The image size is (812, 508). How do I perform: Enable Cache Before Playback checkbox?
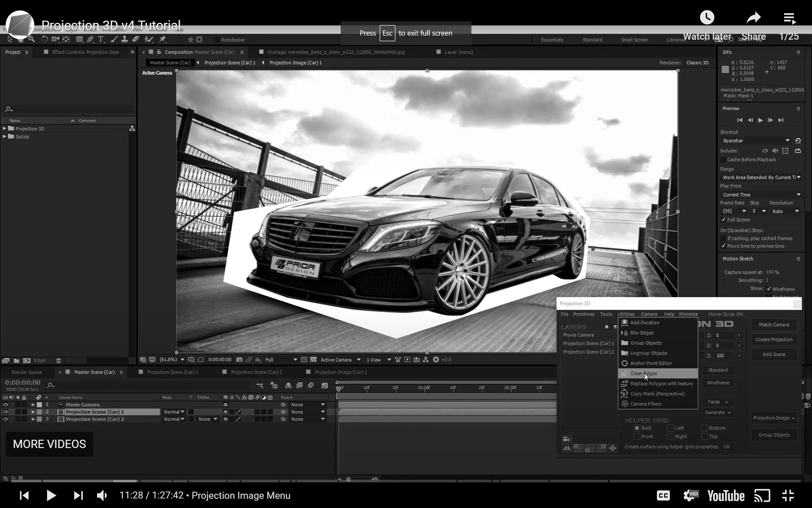(x=724, y=160)
